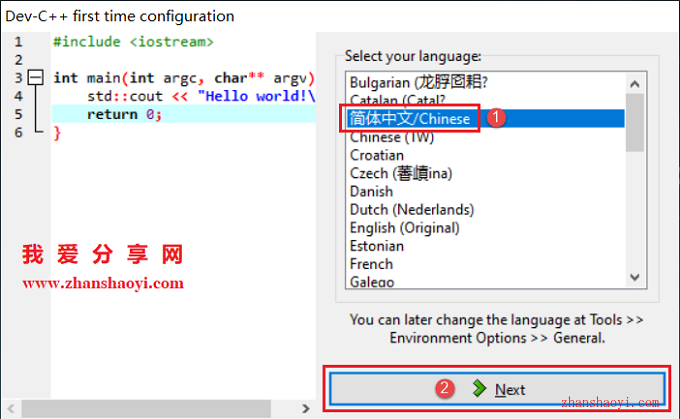Click code preview scroll left arrow
Screen dimensions: 680x419
tap(11, 409)
